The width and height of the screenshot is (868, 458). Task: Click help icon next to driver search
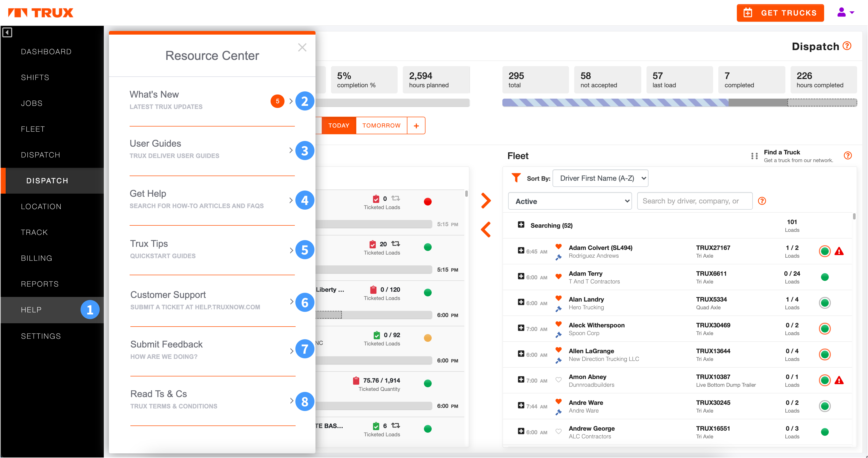(x=762, y=201)
